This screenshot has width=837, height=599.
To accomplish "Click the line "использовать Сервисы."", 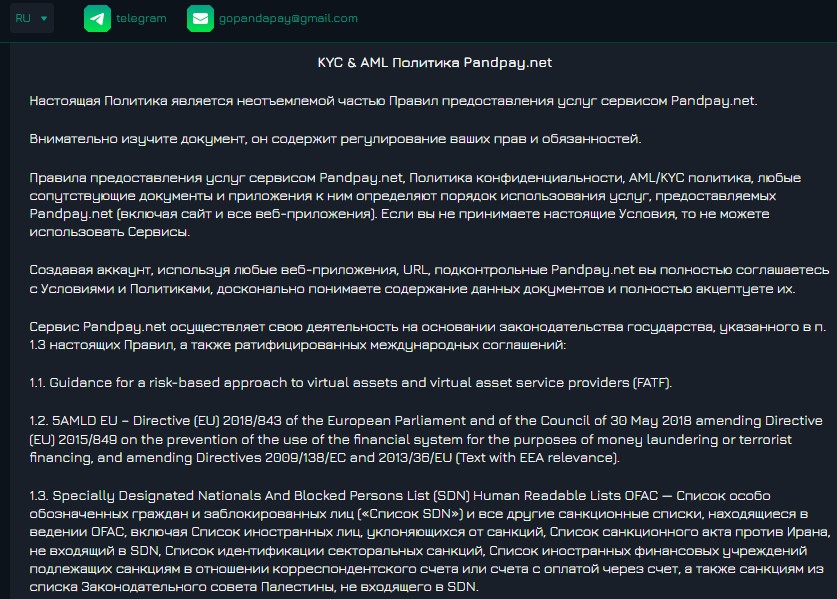I will tap(109, 232).
